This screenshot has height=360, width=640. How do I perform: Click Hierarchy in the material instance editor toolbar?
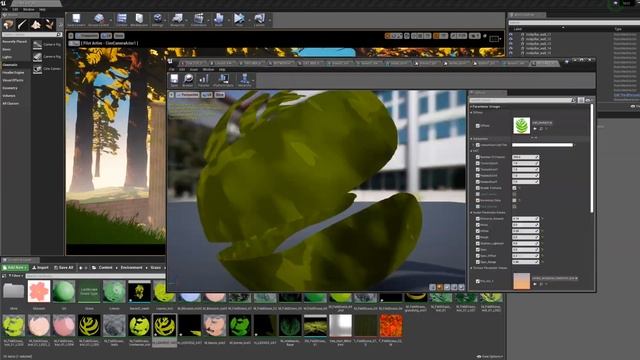click(x=244, y=80)
